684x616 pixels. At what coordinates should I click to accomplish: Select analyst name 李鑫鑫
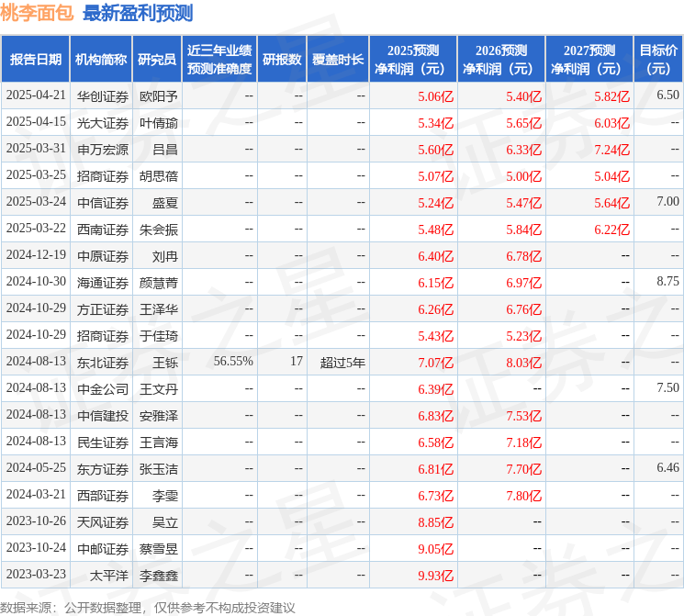pos(158,576)
